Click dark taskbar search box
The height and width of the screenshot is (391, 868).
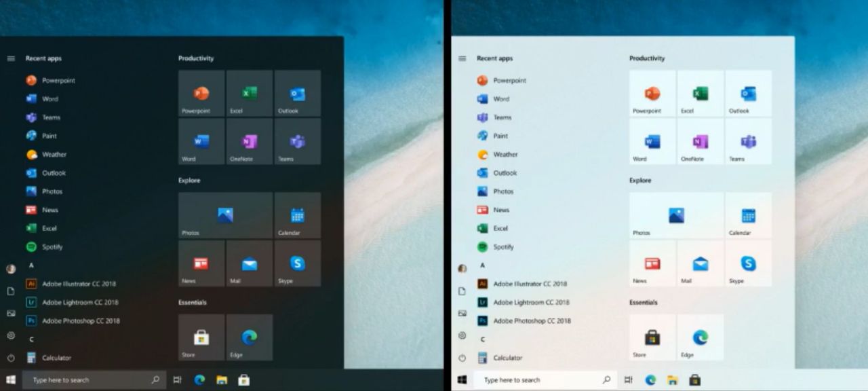(x=94, y=380)
